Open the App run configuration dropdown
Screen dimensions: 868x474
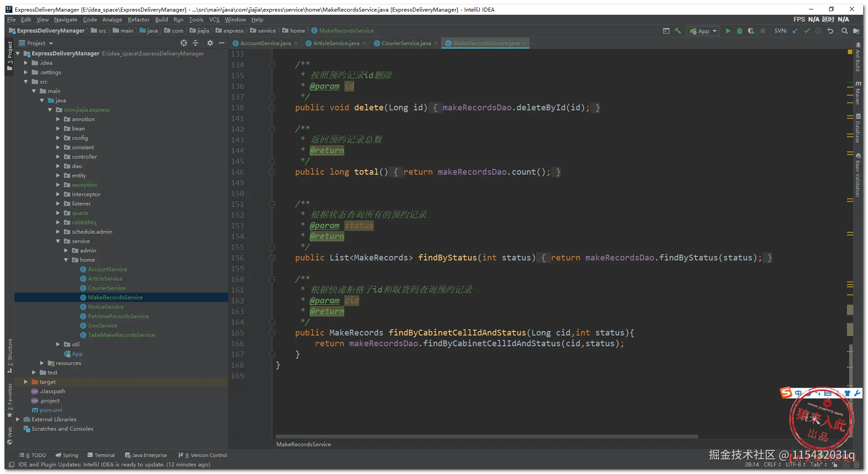(703, 31)
